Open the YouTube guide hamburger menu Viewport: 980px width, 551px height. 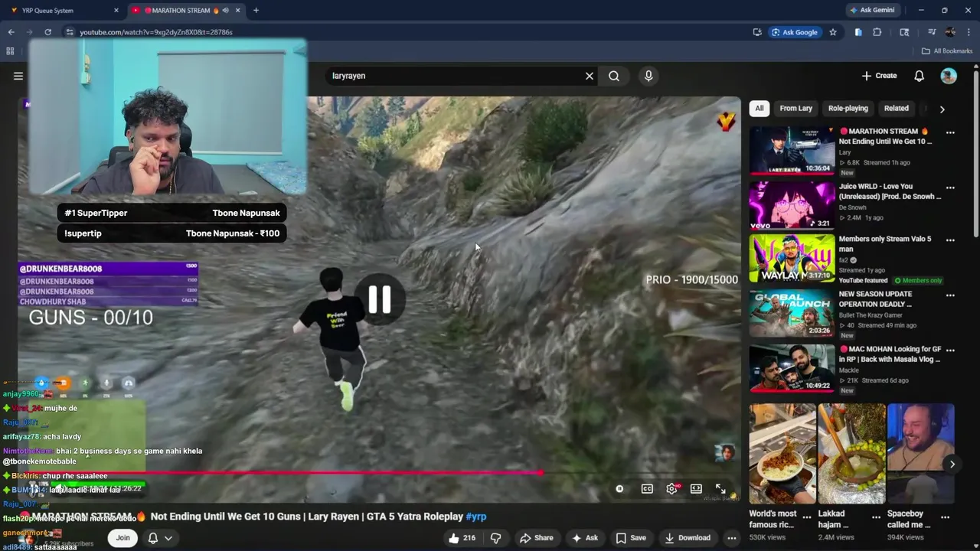click(x=18, y=76)
